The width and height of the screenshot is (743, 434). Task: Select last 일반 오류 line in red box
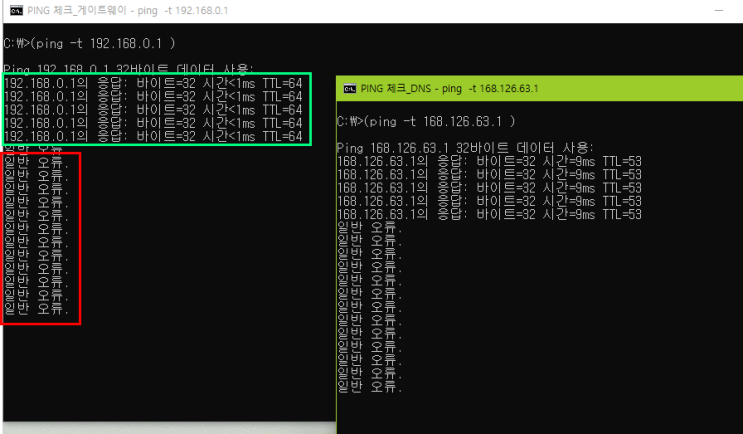37,309
